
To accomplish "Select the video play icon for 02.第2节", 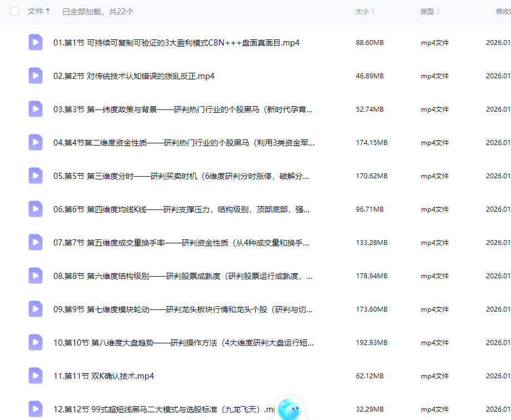I will (x=35, y=76).
